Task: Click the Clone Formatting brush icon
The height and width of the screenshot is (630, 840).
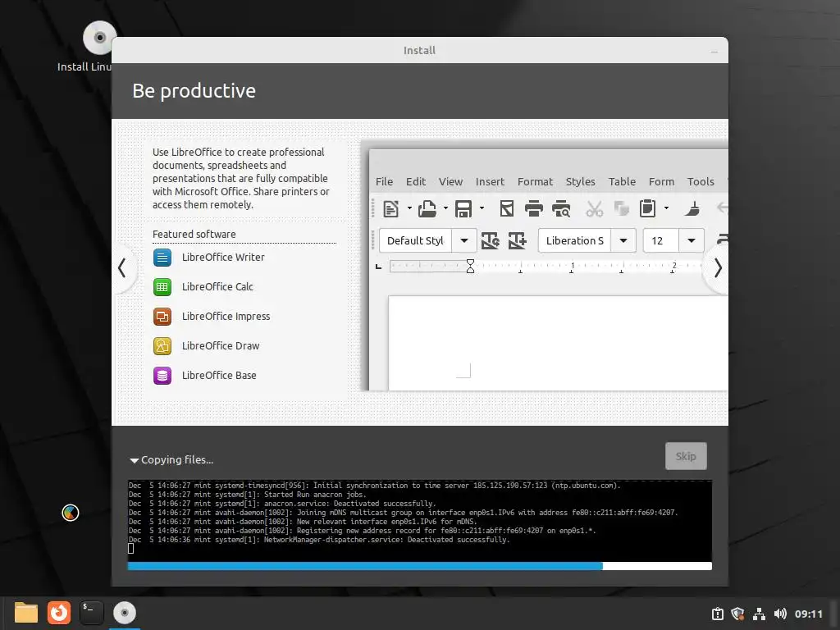Action: [692, 208]
